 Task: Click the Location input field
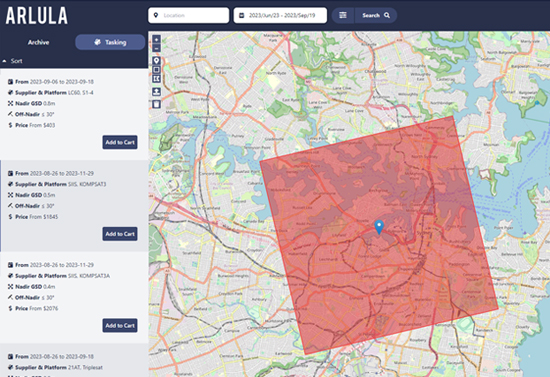click(x=189, y=15)
